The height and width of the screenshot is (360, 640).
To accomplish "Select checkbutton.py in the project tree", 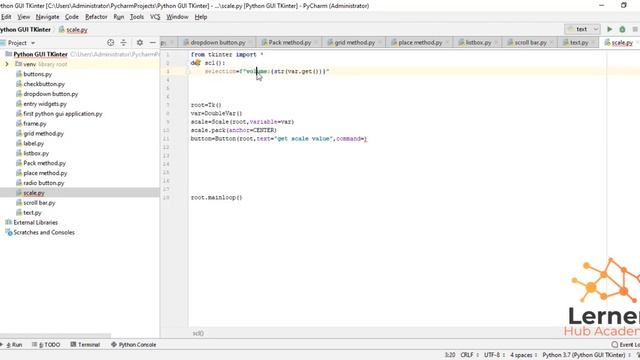I will pyautogui.click(x=44, y=84).
